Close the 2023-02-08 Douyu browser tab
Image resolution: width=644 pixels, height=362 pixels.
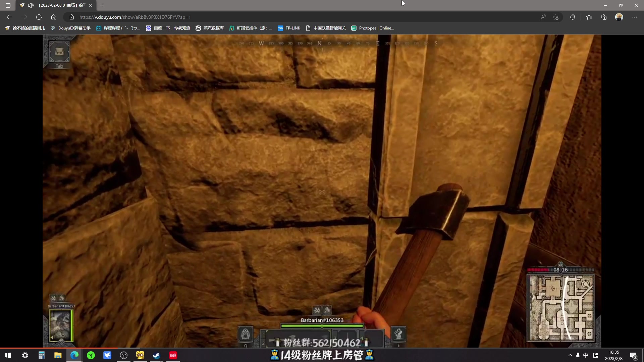click(x=91, y=5)
